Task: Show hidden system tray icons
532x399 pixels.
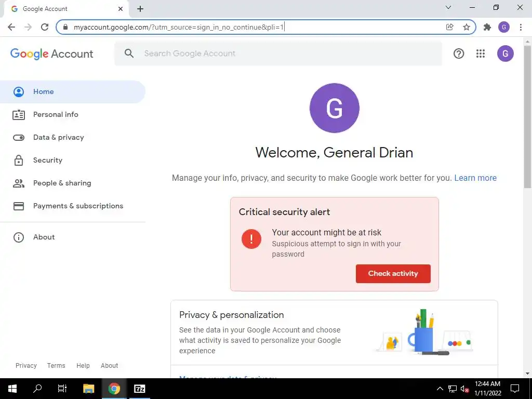Action: 440,389
